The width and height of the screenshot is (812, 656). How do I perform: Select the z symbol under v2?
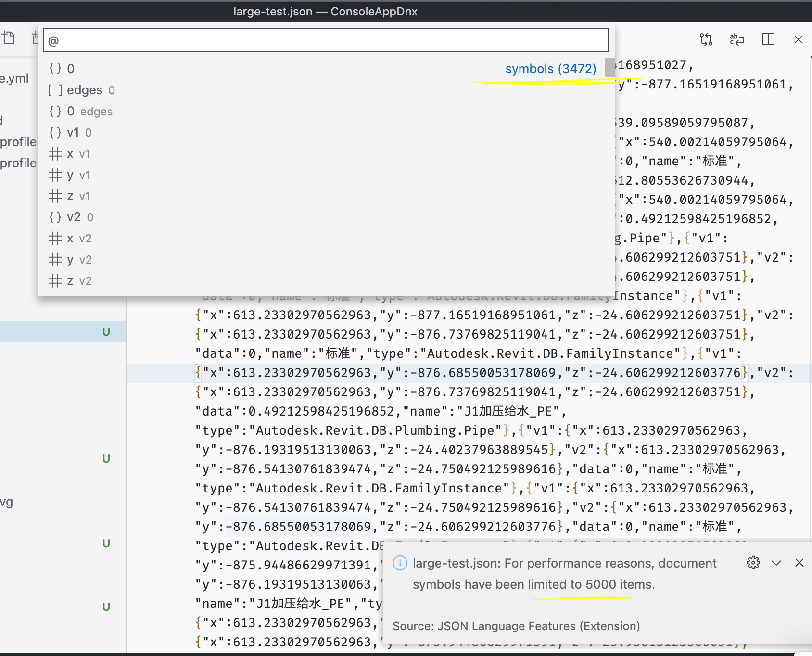click(x=70, y=280)
